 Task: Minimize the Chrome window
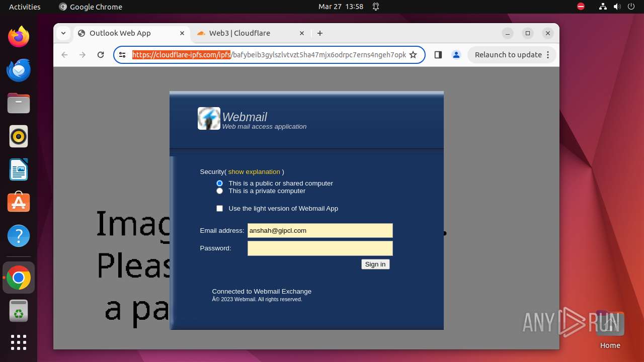coord(508,33)
